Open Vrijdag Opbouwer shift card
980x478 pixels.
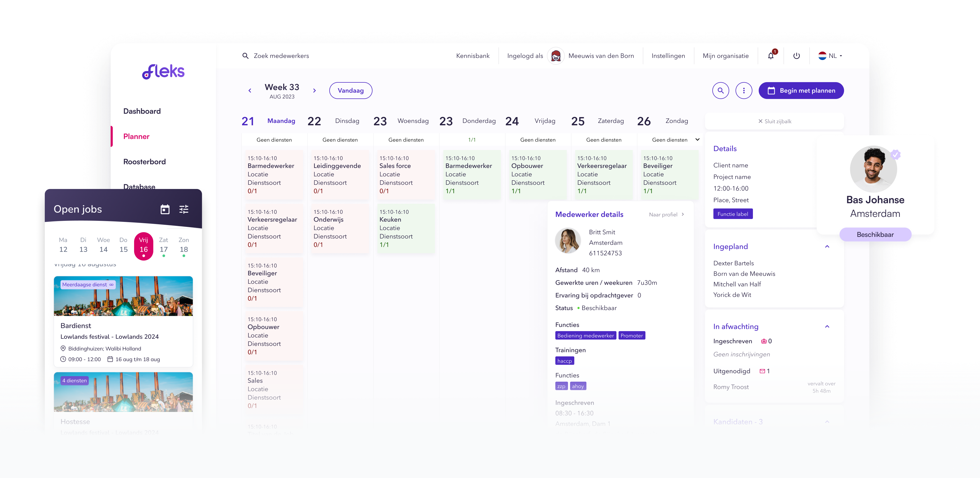(538, 175)
